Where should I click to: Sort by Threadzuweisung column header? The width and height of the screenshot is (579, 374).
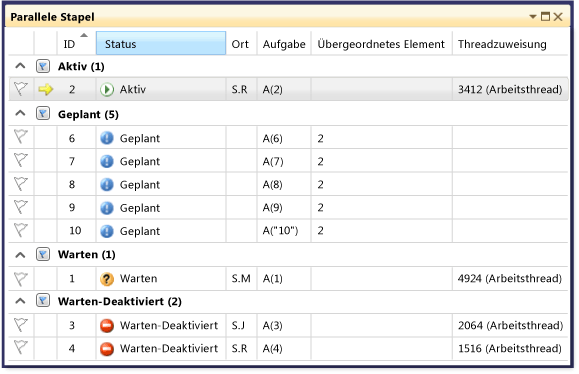(510, 44)
